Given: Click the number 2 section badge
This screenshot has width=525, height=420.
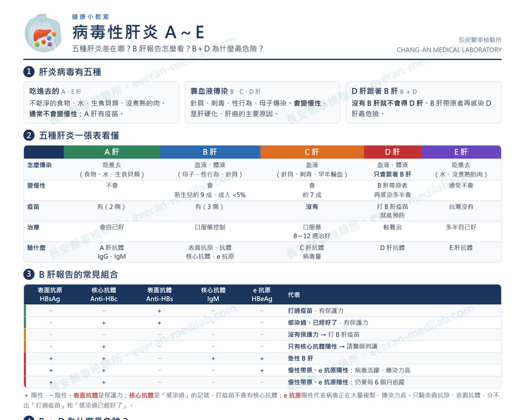Looking at the screenshot, I should click(x=29, y=136).
